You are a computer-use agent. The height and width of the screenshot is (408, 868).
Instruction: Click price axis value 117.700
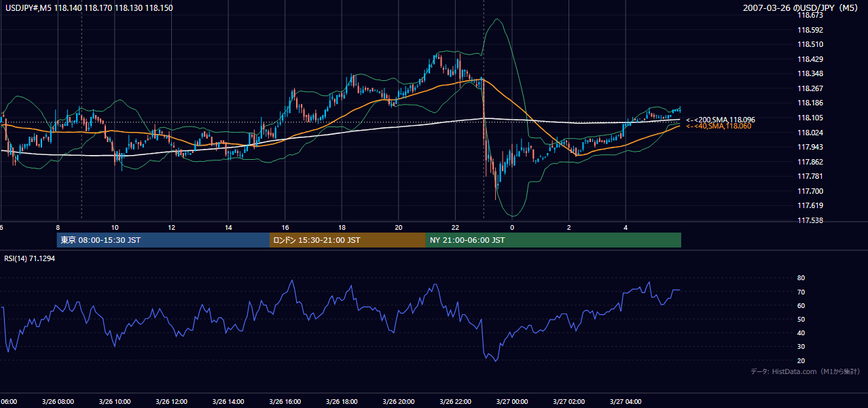[x=810, y=191]
